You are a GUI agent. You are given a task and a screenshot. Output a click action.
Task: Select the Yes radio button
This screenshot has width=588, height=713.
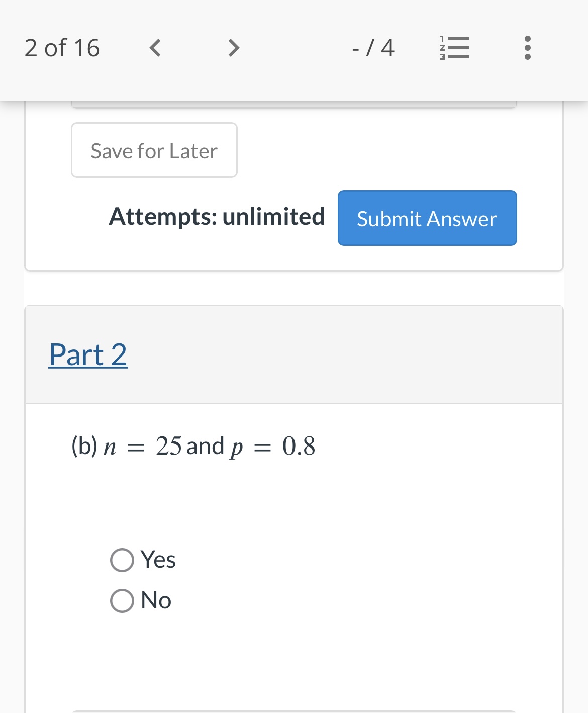[121, 560]
